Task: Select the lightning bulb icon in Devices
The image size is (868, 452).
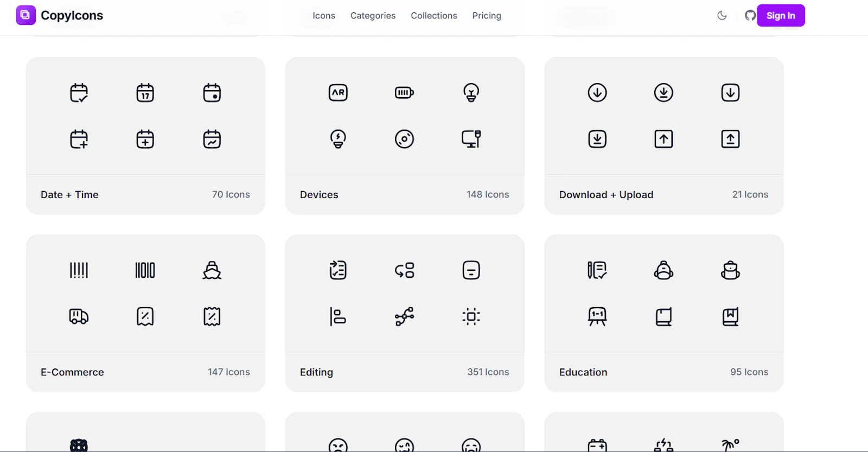Action: click(339, 139)
